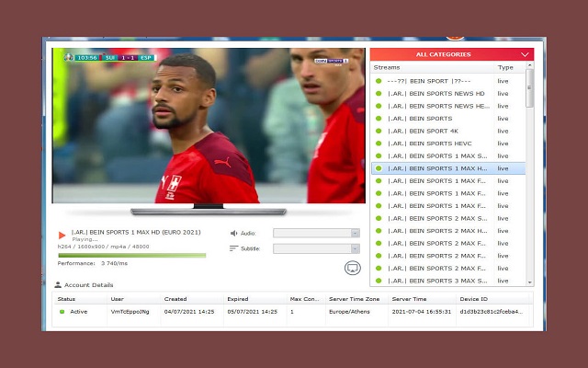Click the green dot beside BEIN SPORTS HEVC
The width and height of the screenshot is (588, 368).
pos(379,144)
